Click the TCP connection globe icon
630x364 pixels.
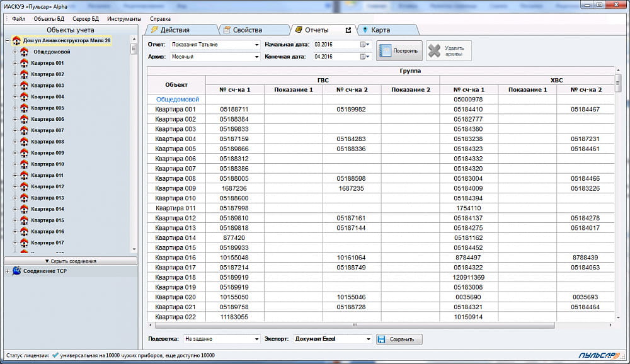(16, 271)
